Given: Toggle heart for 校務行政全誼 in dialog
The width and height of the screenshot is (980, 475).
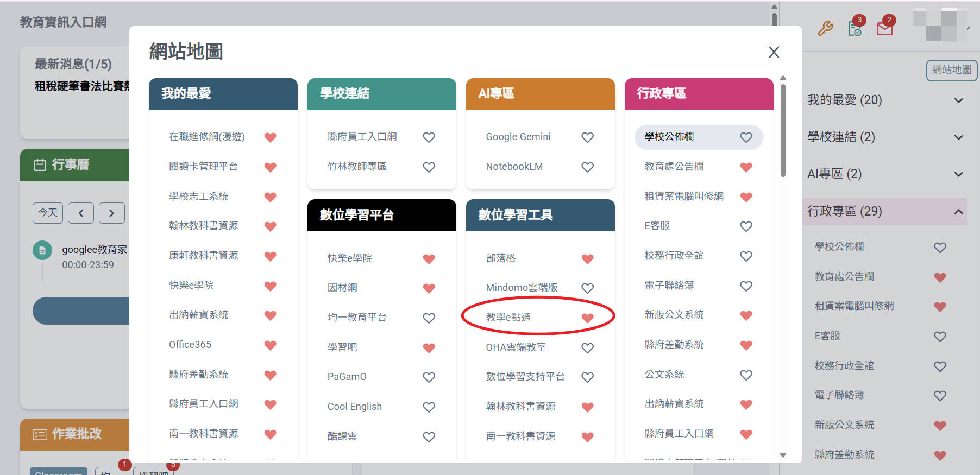Looking at the screenshot, I should click(746, 256).
